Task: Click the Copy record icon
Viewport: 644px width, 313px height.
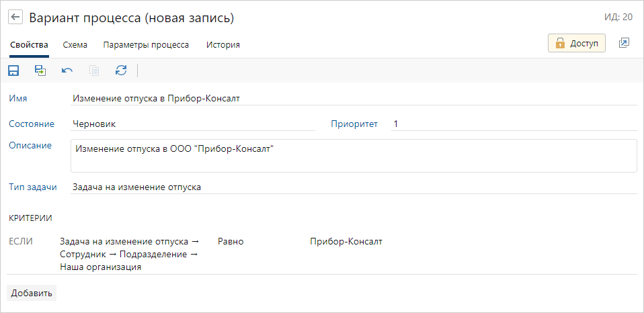Action: click(x=94, y=70)
